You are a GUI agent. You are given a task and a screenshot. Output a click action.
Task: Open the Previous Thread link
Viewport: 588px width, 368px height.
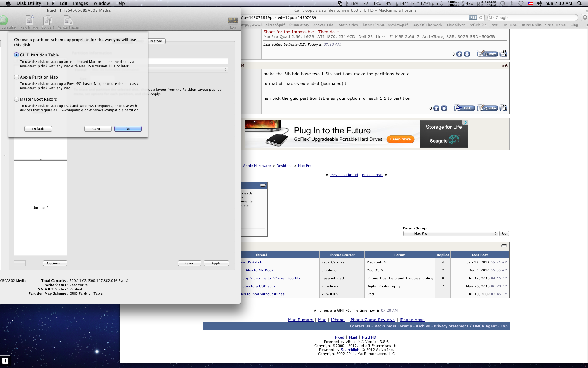point(343,175)
